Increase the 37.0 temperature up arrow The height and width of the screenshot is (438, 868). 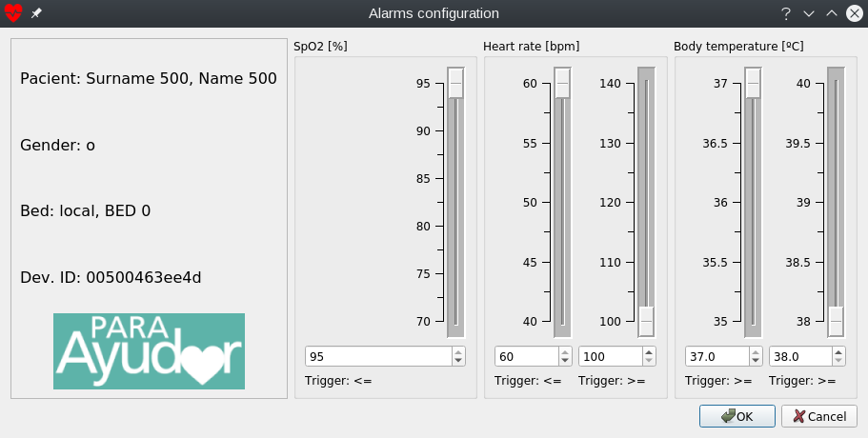(756, 351)
